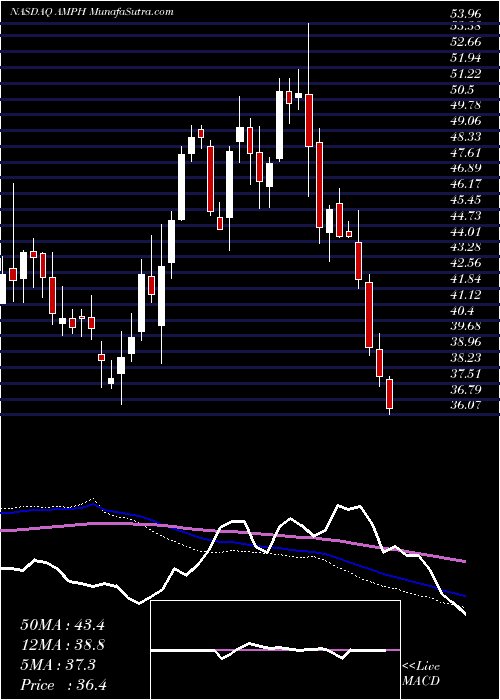Click the 53.96 price axis label
The width and height of the screenshot is (500, 700).
(x=466, y=13)
